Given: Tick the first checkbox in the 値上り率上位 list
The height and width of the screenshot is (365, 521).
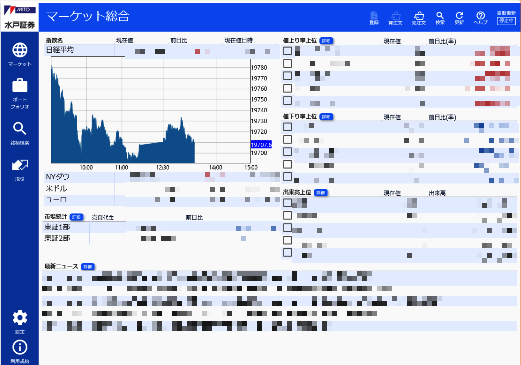Looking at the screenshot, I should click(287, 51).
